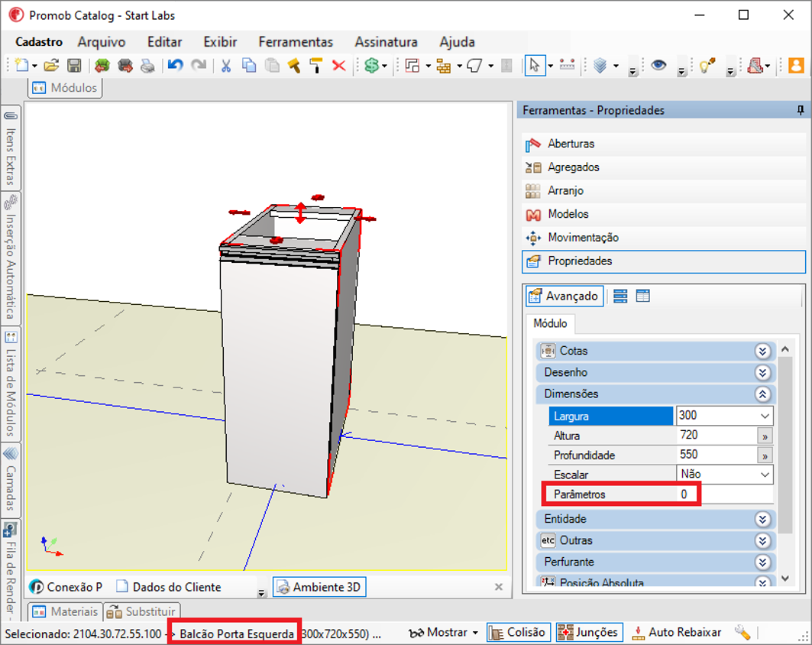
Task: Click the dark red printer toolbar icon
Action: point(125,65)
